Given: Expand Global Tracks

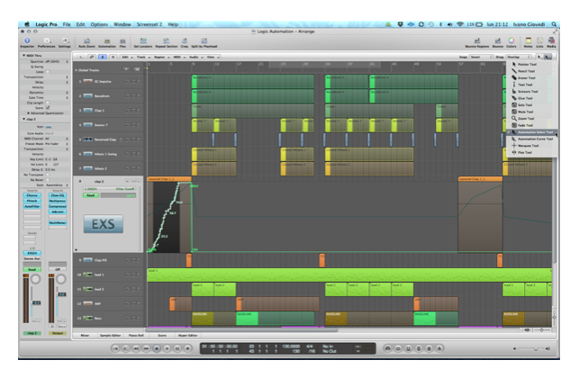Looking at the screenshot, I should pos(77,70).
